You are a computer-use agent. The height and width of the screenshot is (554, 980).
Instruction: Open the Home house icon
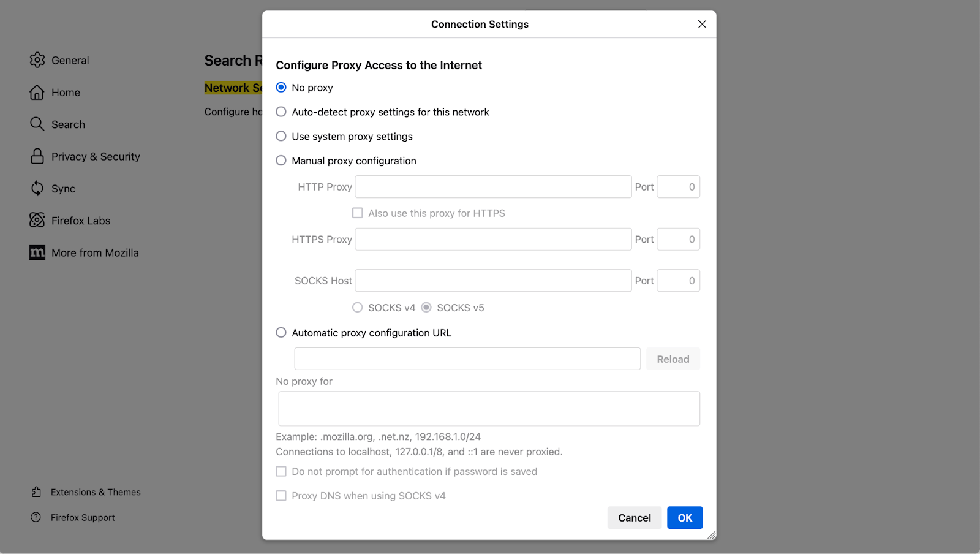37,93
